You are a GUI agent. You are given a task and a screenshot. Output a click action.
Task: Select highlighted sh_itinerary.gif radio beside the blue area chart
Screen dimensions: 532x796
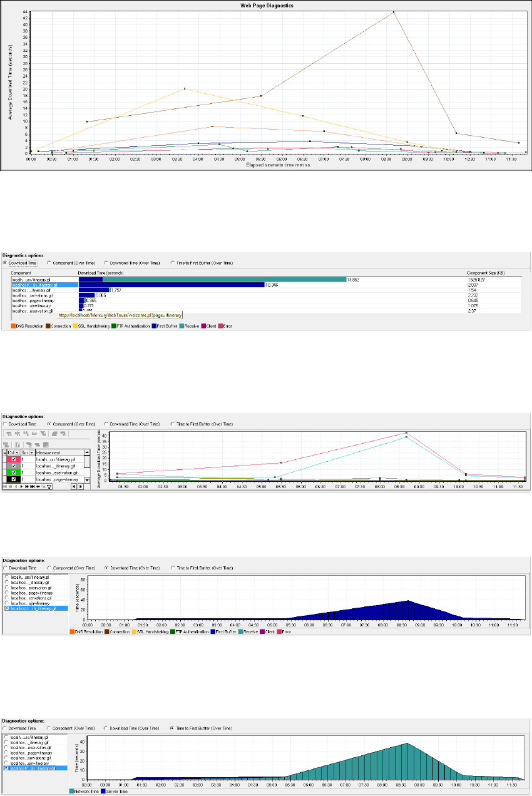tap(7, 608)
